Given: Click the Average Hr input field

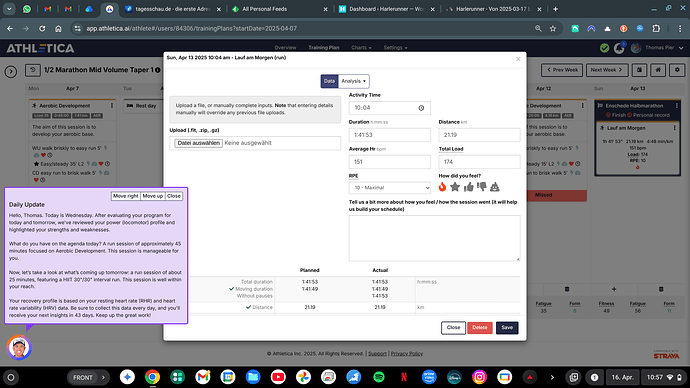Looking at the screenshot, I should coord(390,162).
